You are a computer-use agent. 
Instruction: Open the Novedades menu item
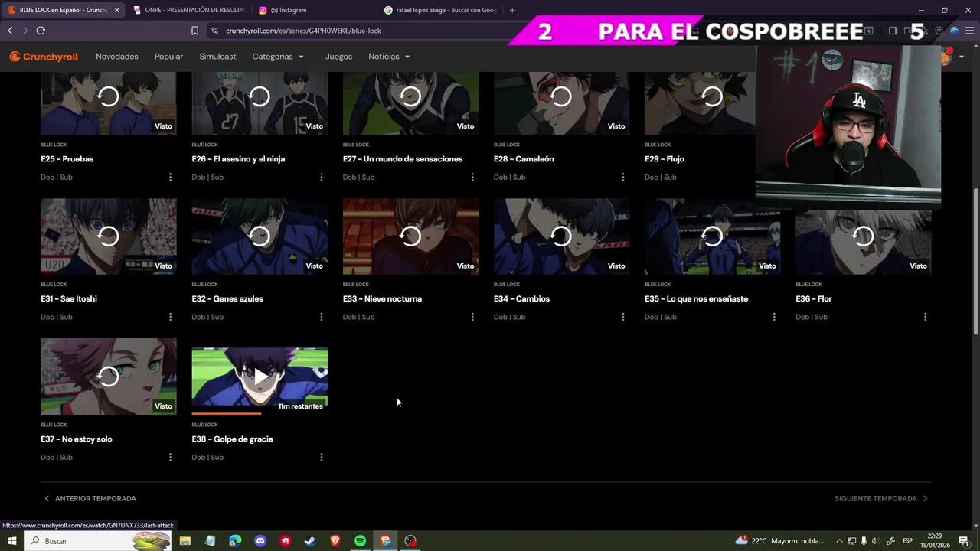(117, 57)
